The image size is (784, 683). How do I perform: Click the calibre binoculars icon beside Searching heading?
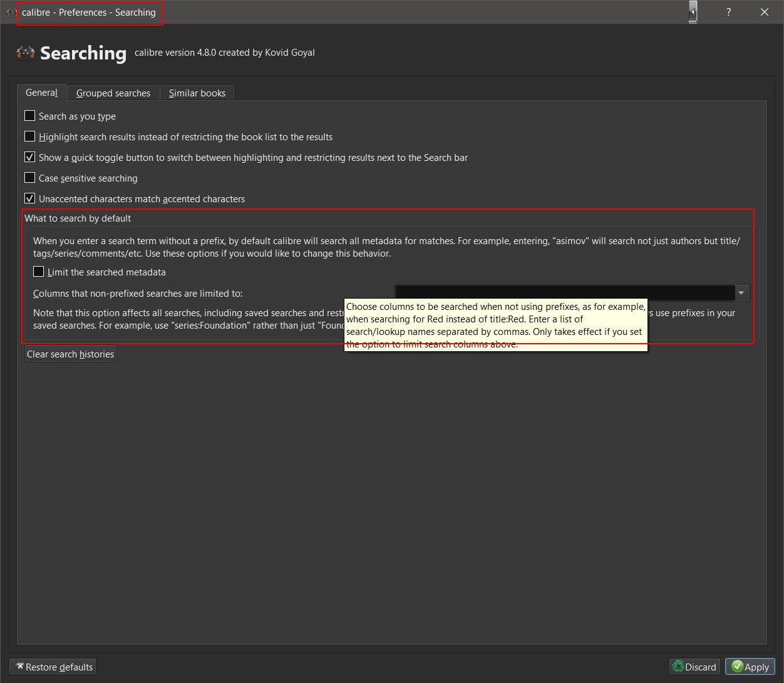[26, 53]
